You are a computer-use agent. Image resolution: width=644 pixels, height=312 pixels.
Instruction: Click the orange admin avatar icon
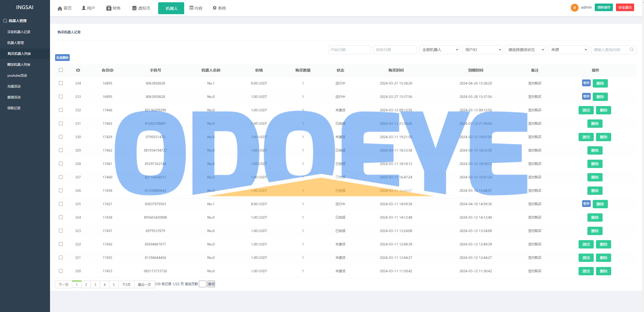(574, 8)
